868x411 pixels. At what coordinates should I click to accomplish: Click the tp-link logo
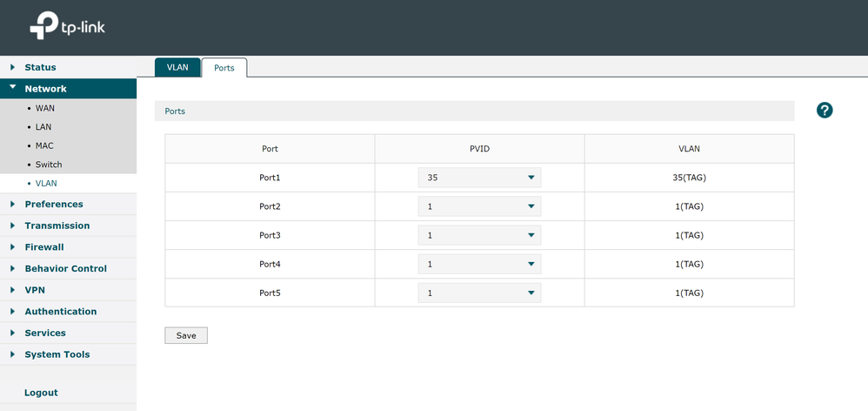pyautogui.click(x=68, y=27)
